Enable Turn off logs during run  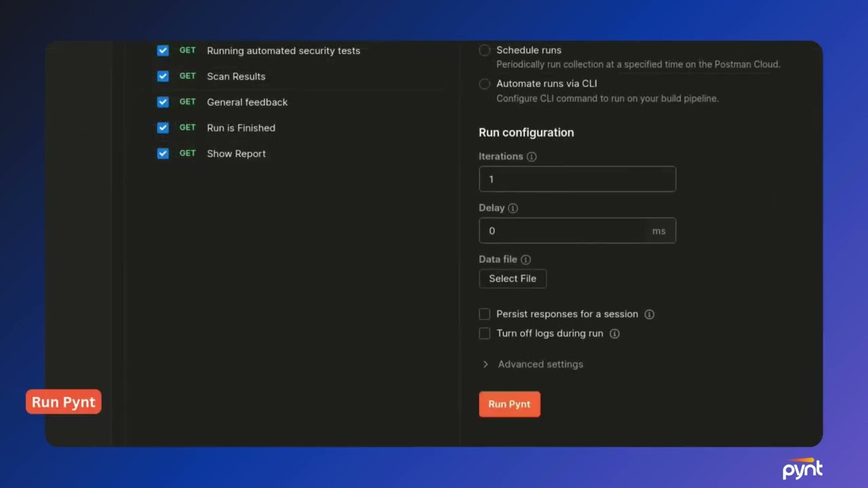484,333
